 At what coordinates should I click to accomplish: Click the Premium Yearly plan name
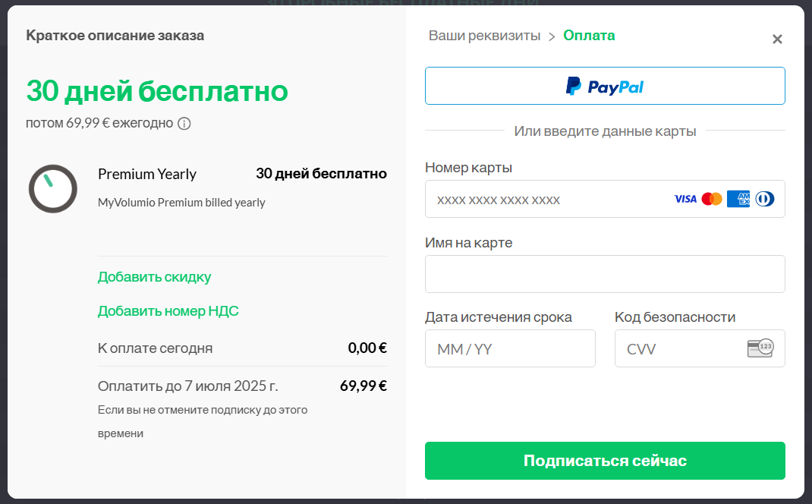click(x=147, y=174)
